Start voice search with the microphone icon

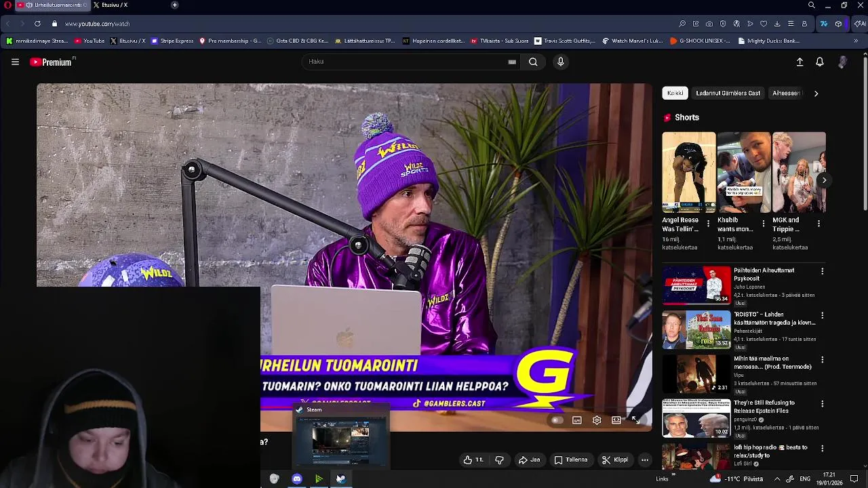click(x=560, y=62)
